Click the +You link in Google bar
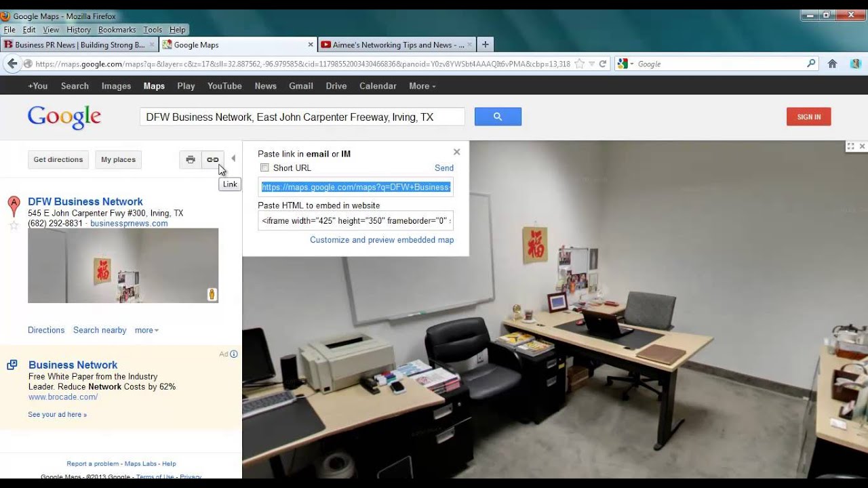 coord(38,86)
